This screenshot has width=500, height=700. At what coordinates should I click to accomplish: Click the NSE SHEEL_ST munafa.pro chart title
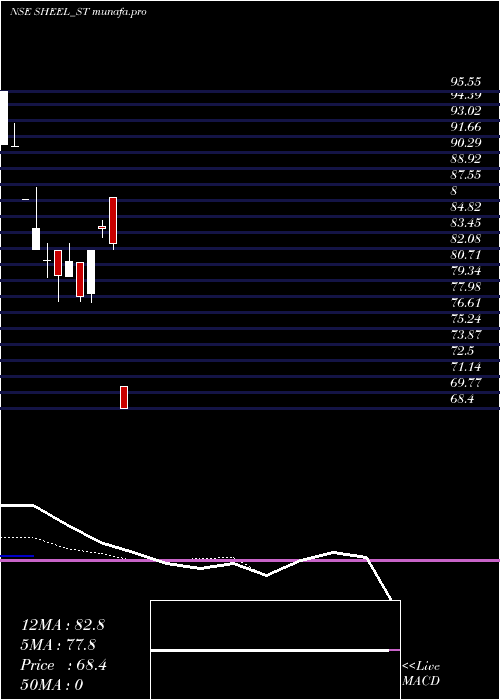pos(78,12)
